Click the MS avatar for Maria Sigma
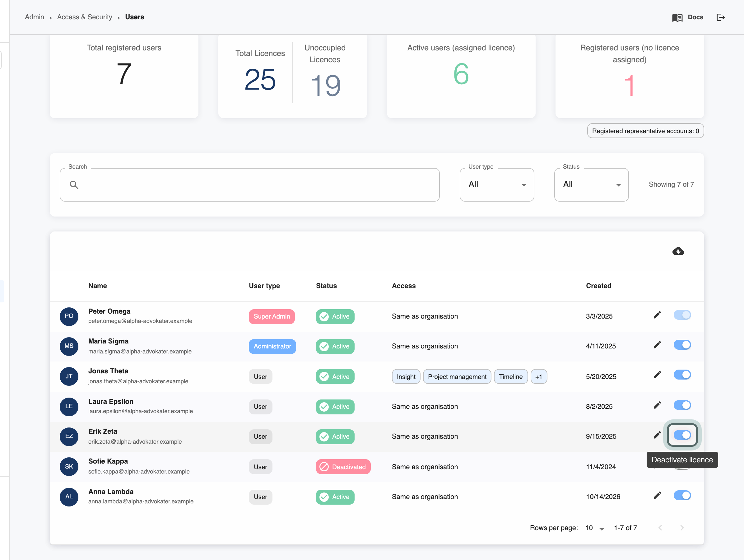Viewport: 744px width, 560px height. pyautogui.click(x=69, y=346)
